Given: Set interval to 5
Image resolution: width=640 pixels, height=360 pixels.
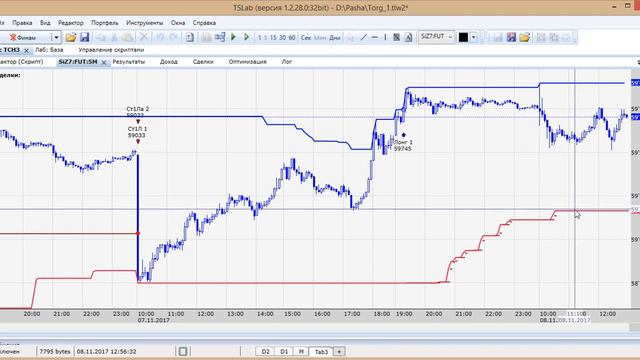Looking at the screenshot, I should [265, 38].
